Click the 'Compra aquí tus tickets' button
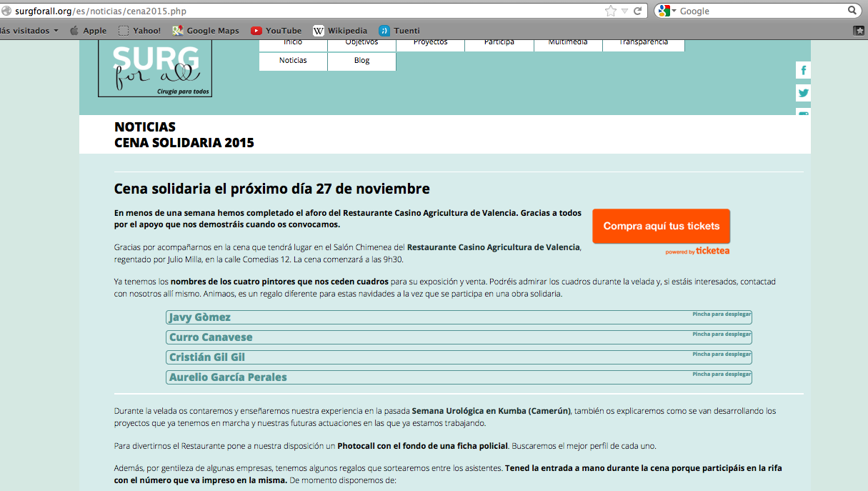Image resolution: width=868 pixels, height=491 pixels. click(662, 226)
